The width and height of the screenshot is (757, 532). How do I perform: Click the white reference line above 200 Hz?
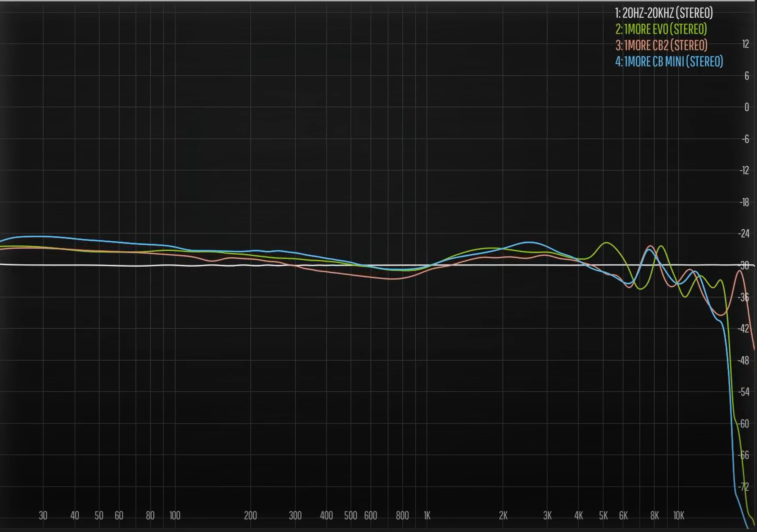pos(250,265)
